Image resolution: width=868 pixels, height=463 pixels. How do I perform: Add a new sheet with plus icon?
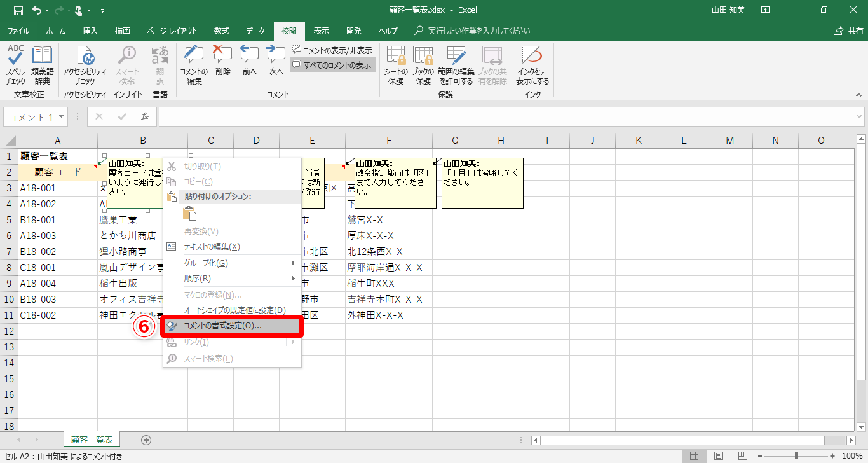pyautogui.click(x=146, y=439)
